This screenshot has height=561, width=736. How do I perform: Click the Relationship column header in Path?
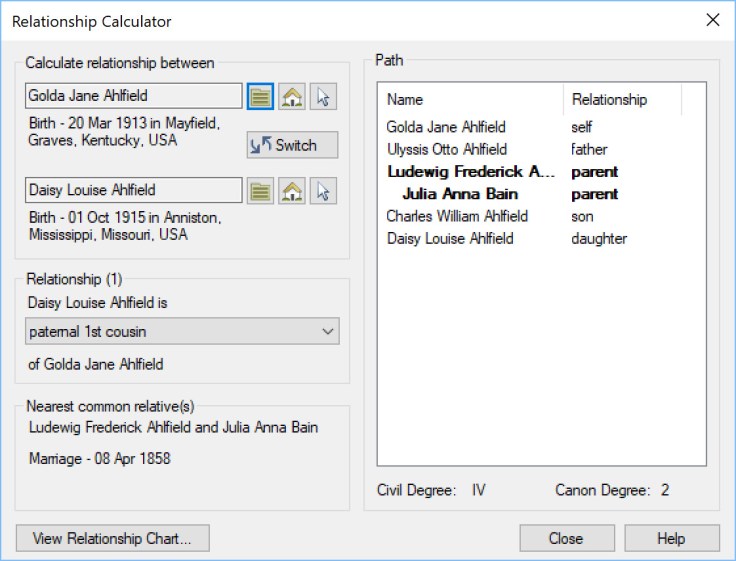click(621, 100)
